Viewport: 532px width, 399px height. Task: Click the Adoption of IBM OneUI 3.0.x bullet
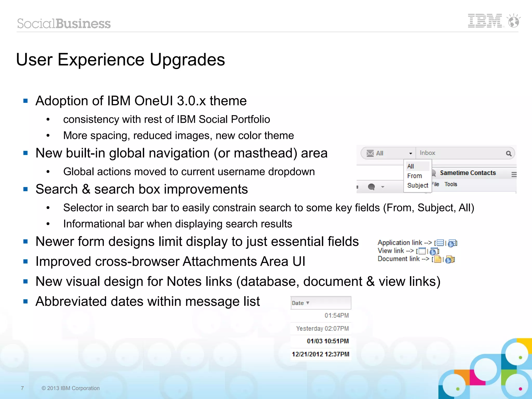coord(141,101)
